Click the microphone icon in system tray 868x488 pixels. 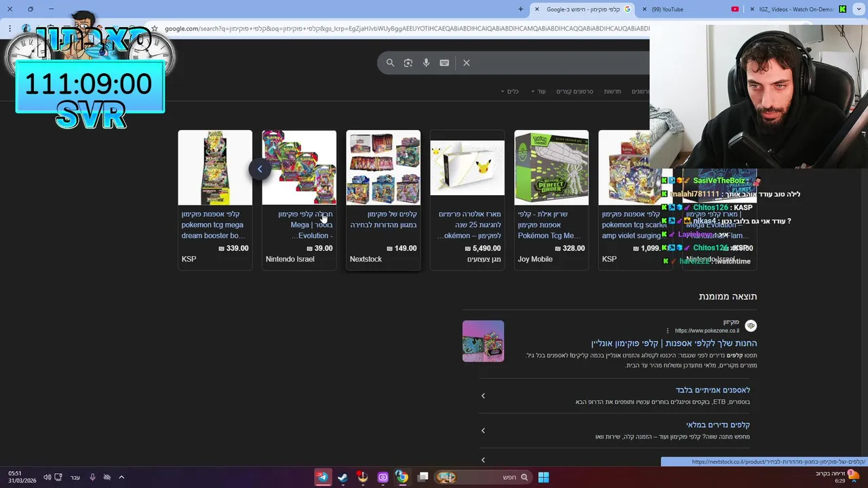pos(93,477)
